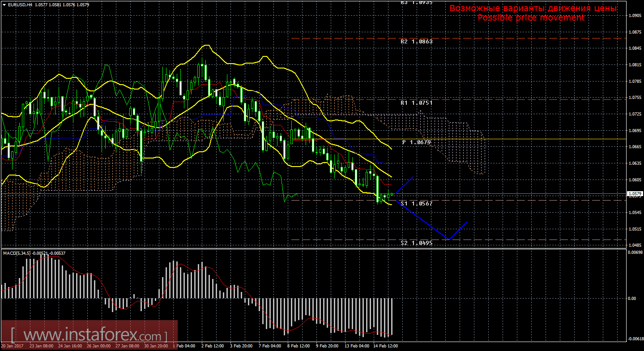This screenshot has height=351, width=644.
Task: Open the www.instaforex.com watermark link
Action: pyautogui.click(x=90, y=335)
